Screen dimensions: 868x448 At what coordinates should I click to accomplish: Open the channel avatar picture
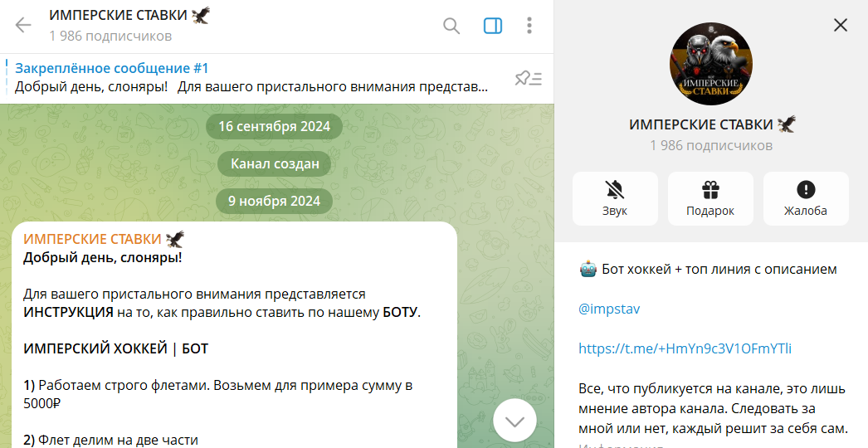(x=711, y=64)
